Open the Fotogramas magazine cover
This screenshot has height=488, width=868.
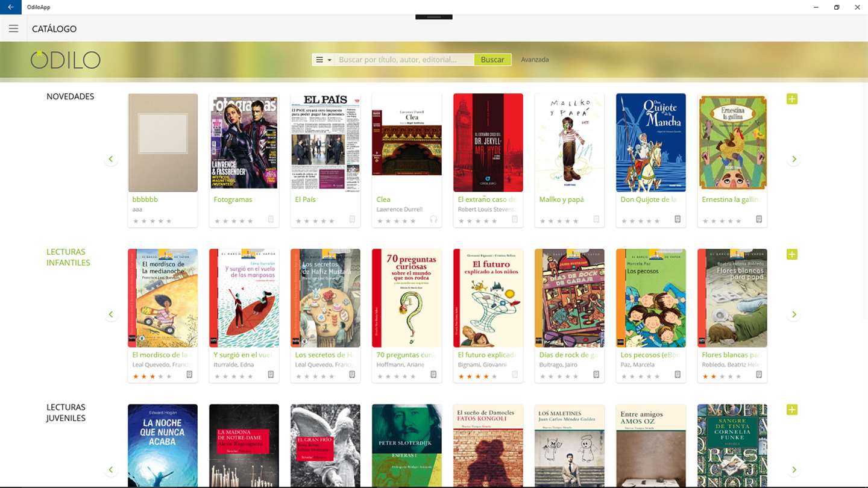click(244, 143)
